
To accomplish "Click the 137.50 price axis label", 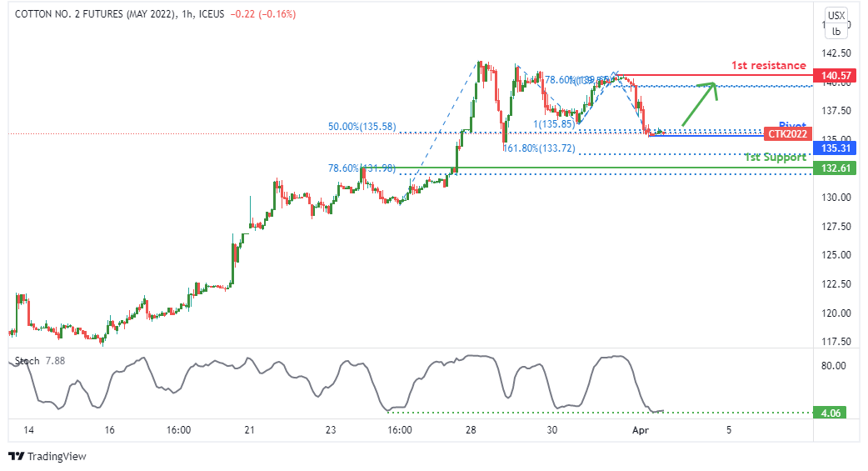I will tap(836, 111).
